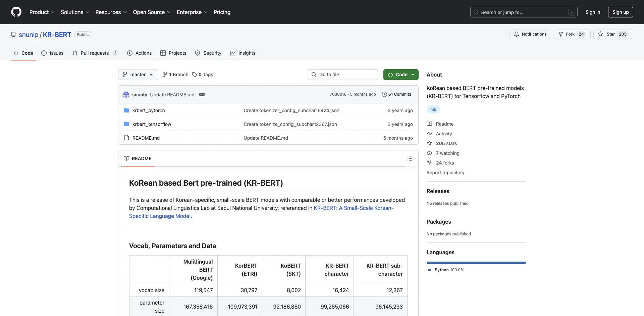Open the snunlp owner profile link
Image resolution: width=644 pixels, height=316 pixels.
(29, 35)
